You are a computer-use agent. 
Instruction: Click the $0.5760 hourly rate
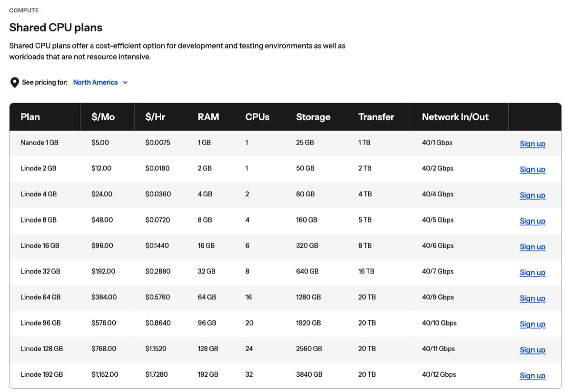(158, 297)
